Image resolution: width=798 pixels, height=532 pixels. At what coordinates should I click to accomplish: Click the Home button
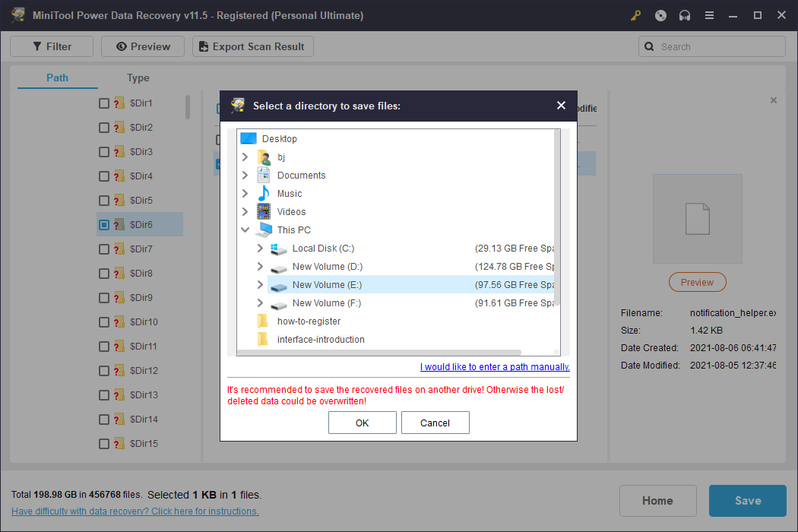click(x=657, y=500)
